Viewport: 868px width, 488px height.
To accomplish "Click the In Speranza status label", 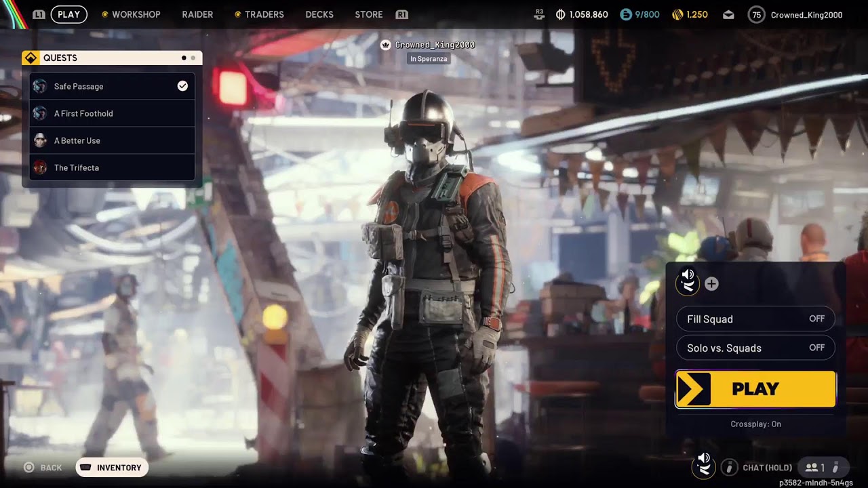I will pyautogui.click(x=429, y=59).
